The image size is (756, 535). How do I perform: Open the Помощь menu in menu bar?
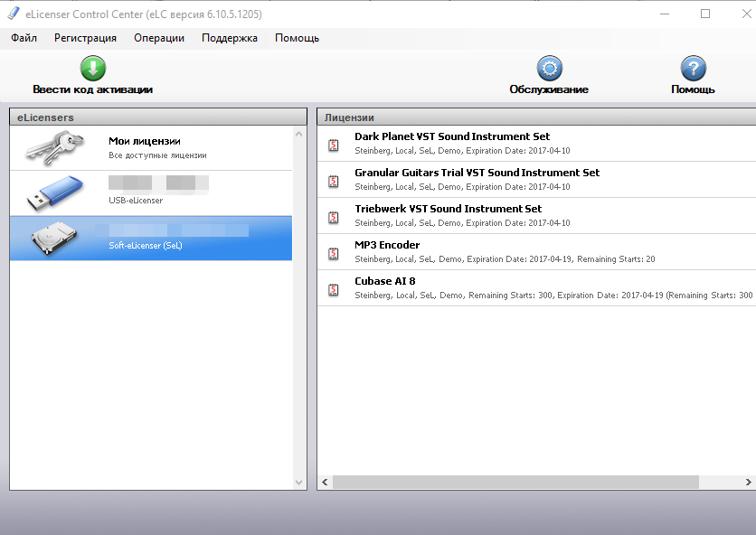[297, 38]
